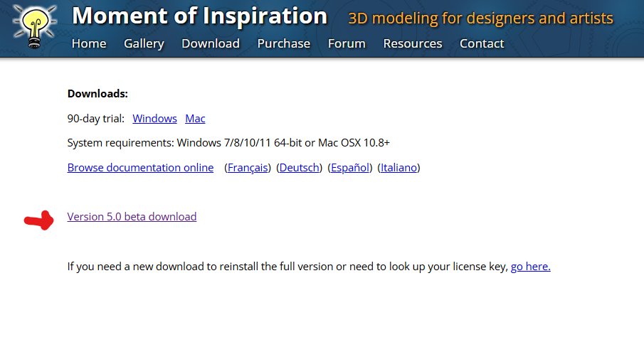This screenshot has width=644, height=347.
Task: Open the Home navigation item
Action: pyautogui.click(x=89, y=43)
